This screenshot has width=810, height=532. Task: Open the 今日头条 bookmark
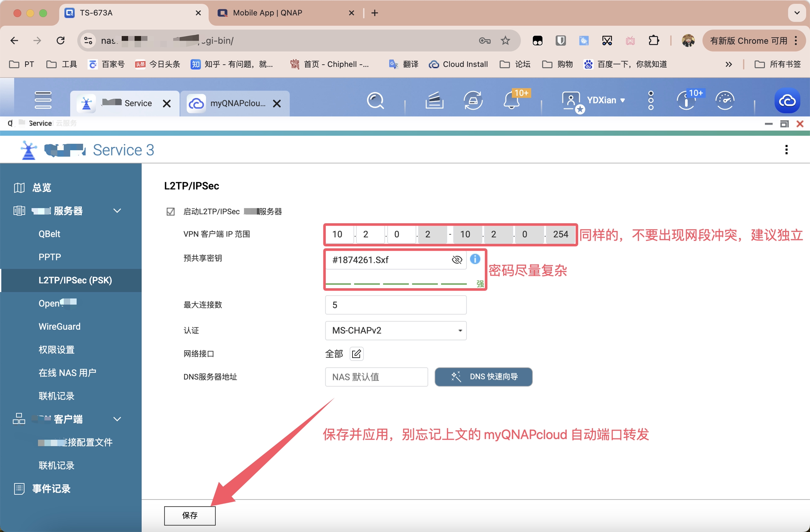tap(157, 64)
